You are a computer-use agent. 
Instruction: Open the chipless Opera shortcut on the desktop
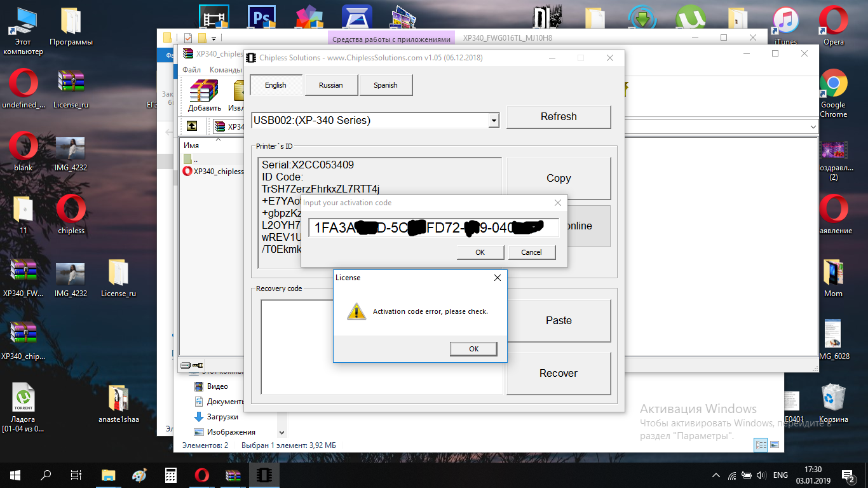pos(71,215)
